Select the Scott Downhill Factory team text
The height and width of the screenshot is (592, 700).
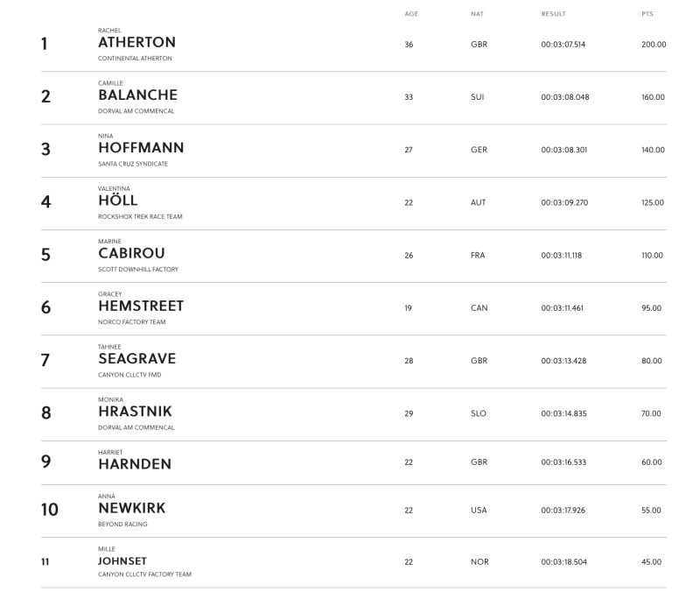pyautogui.click(x=137, y=269)
